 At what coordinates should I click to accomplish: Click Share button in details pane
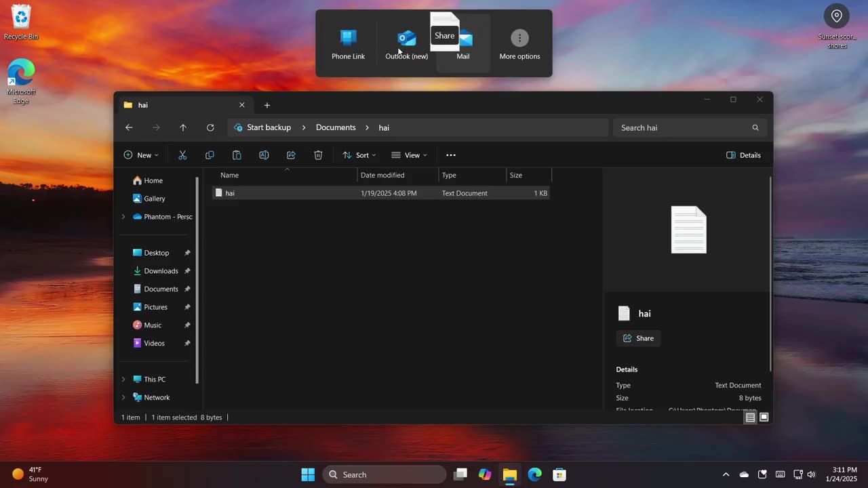pos(638,338)
